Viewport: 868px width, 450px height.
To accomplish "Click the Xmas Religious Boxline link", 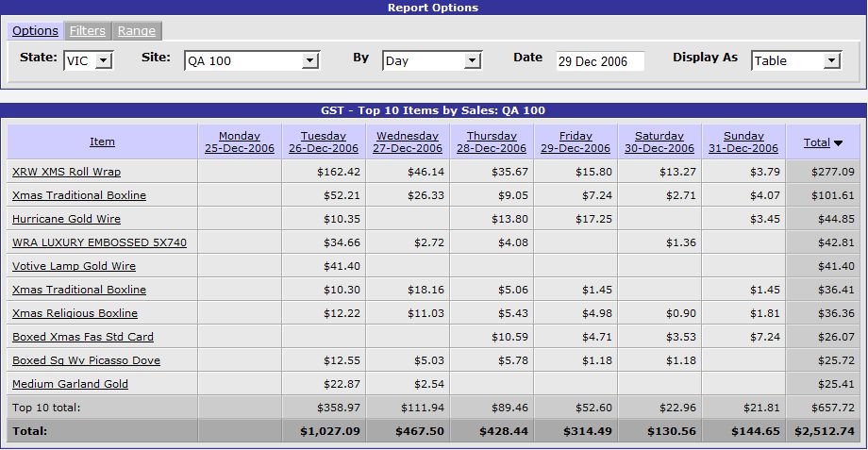I will [x=75, y=313].
